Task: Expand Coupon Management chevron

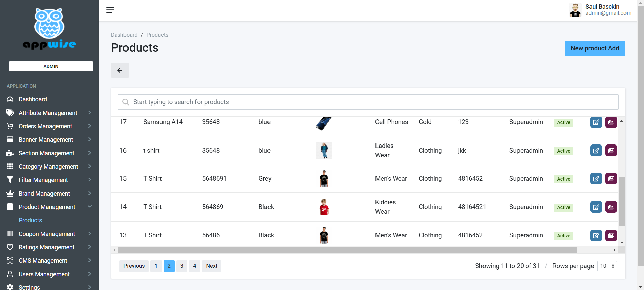Action: pyautogui.click(x=90, y=234)
